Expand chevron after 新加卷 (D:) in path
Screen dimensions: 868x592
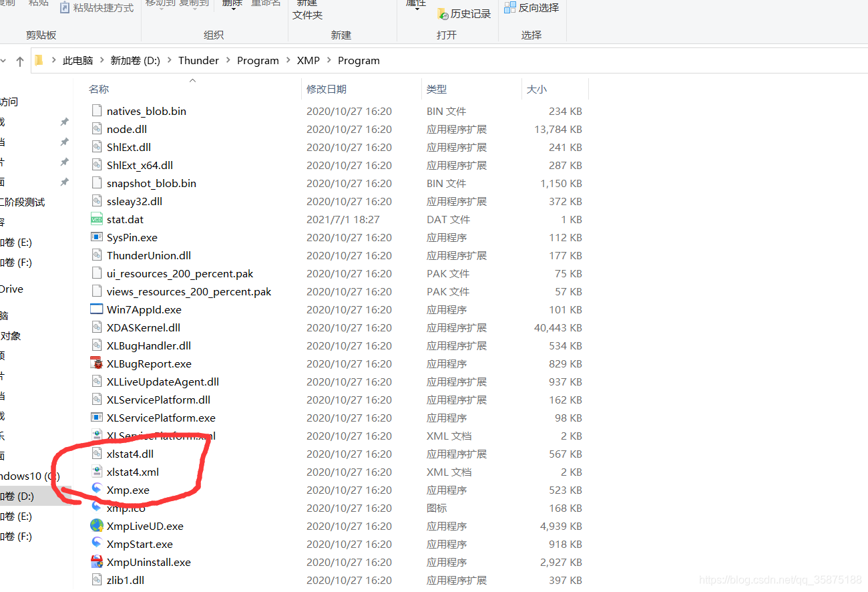coord(169,60)
